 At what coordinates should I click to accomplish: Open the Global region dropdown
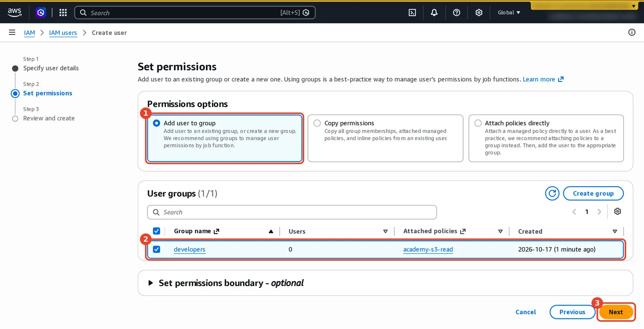tap(509, 13)
